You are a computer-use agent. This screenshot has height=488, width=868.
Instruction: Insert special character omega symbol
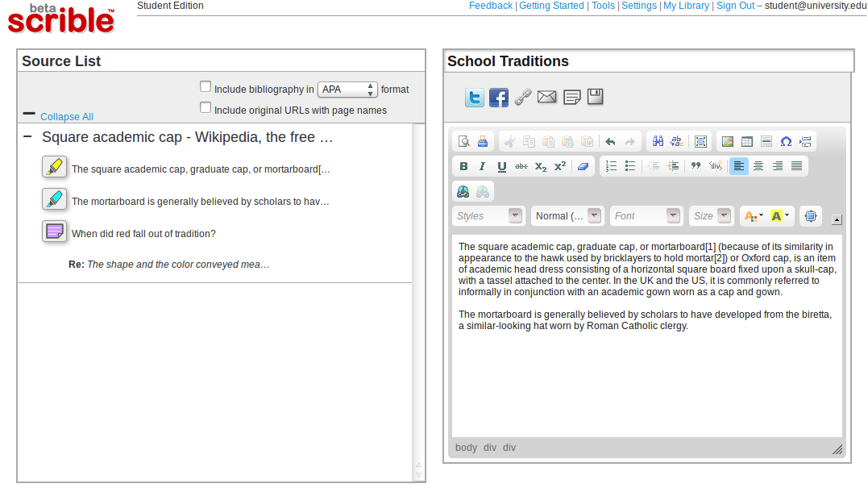click(x=786, y=142)
